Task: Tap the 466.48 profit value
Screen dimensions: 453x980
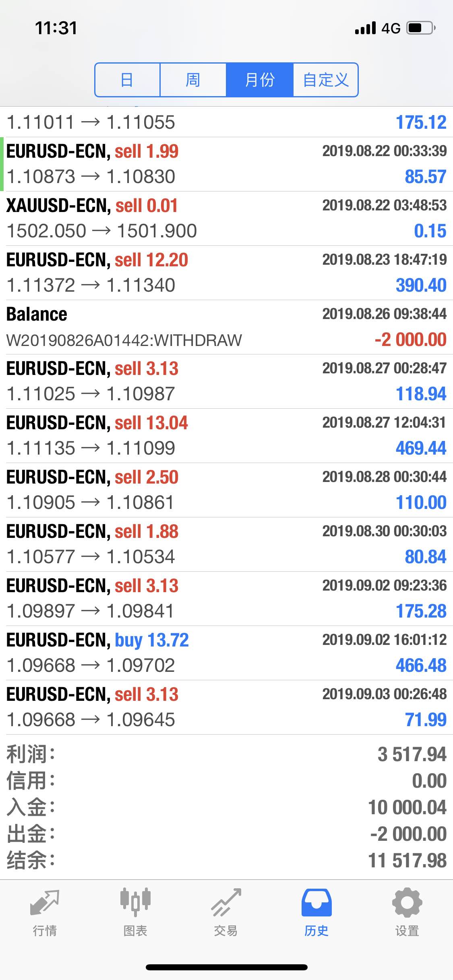Action: click(421, 665)
